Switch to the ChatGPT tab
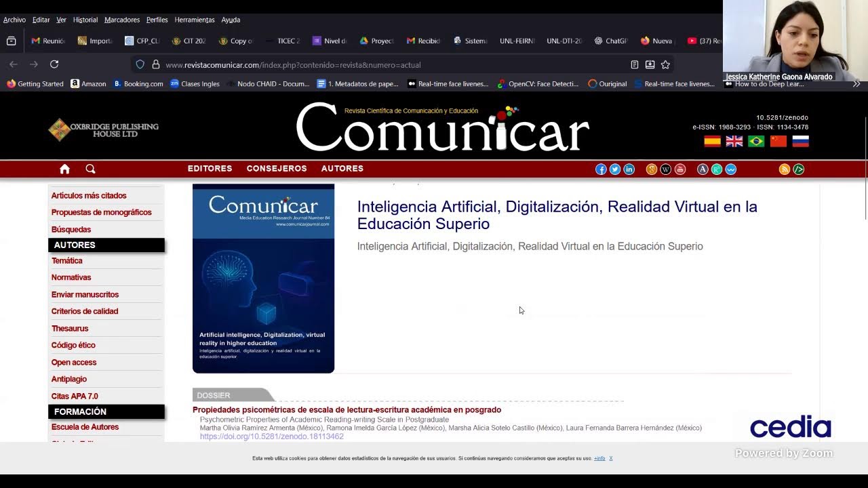The height and width of the screenshot is (488, 868). (610, 41)
